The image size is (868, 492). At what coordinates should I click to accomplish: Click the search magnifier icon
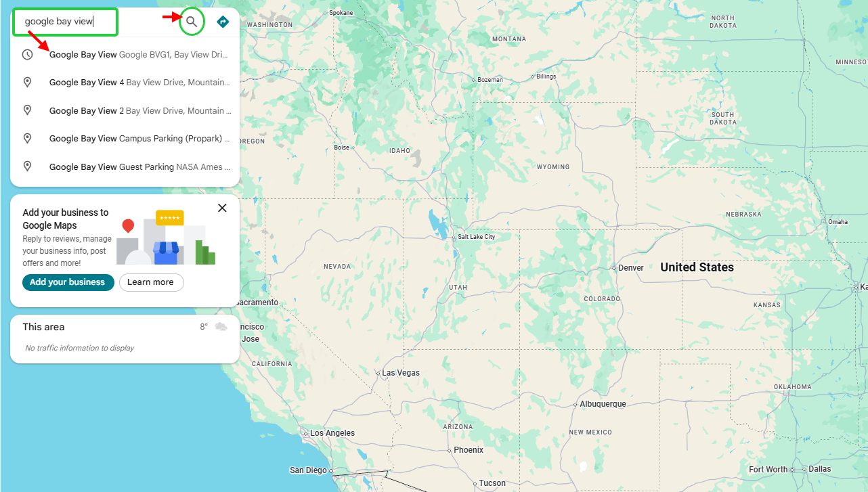click(192, 21)
